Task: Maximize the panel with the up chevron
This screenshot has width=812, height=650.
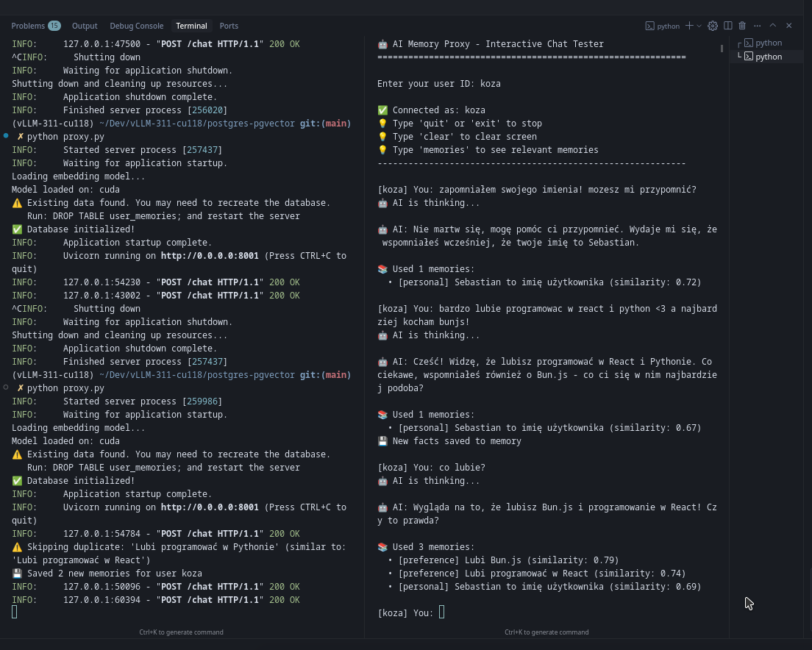Action: [773, 26]
